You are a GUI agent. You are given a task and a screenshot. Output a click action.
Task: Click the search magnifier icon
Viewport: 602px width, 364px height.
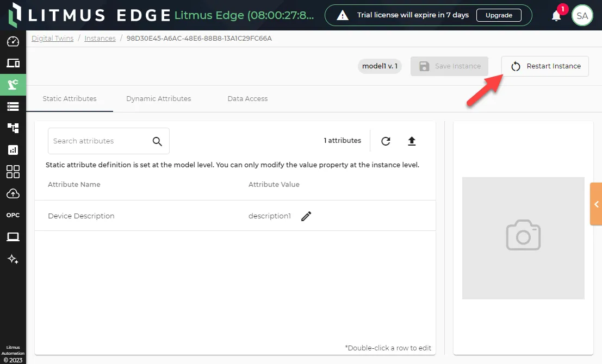coord(157,141)
